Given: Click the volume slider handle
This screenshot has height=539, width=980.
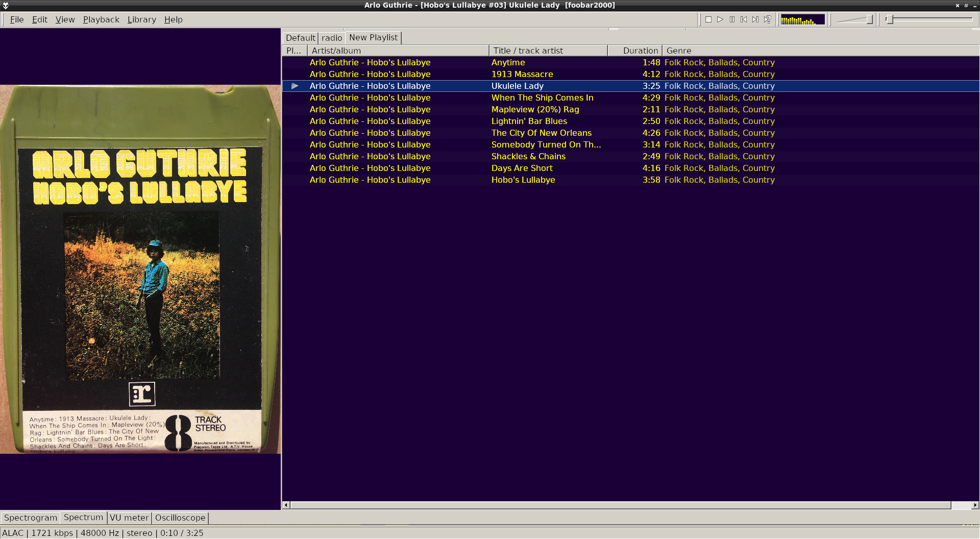Looking at the screenshot, I should coord(869,20).
